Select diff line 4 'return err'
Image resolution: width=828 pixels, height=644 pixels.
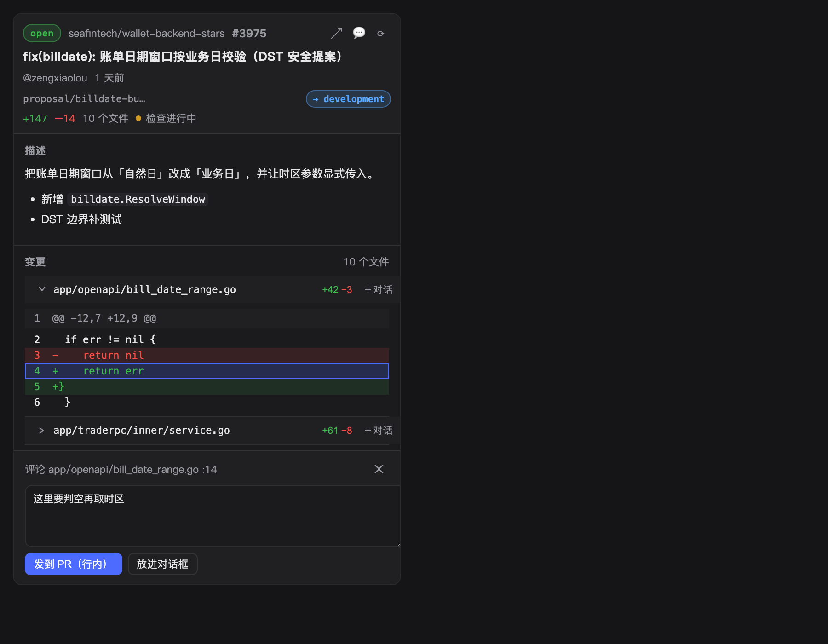pyautogui.click(x=207, y=371)
